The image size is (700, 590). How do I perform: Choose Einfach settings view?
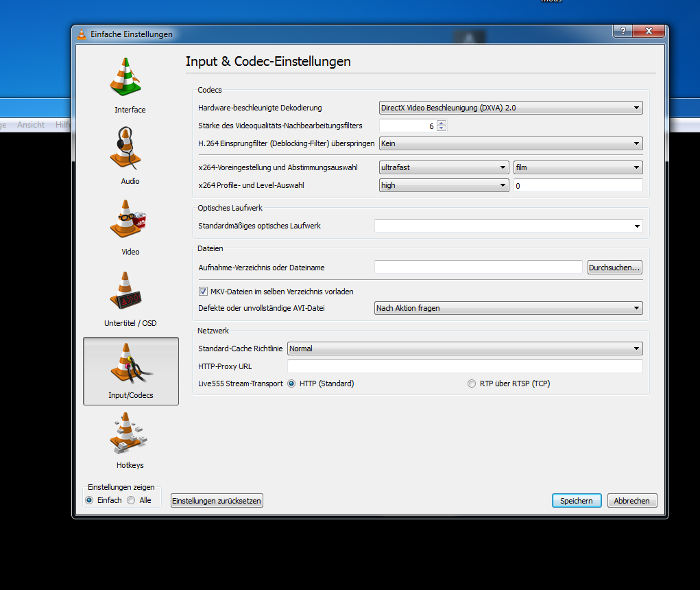click(x=89, y=500)
